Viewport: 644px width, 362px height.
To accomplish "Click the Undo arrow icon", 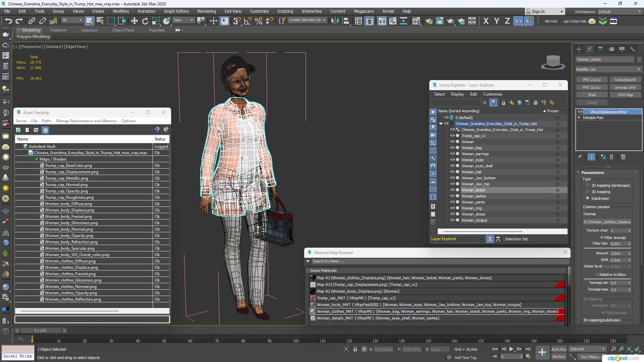I will click(8, 21).
